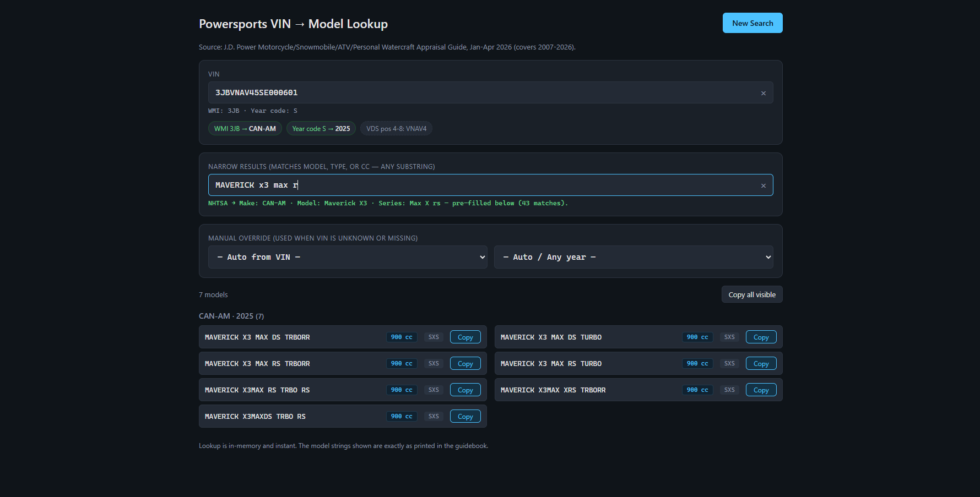
Task: Click 900 cc badge on MAVERICK X3MAX XRS TRBORR
Action: click(697, 390)
